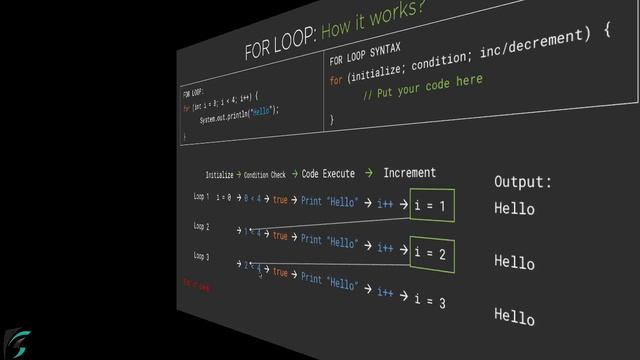Viewport: 640px width, 360px height.
Task: Click the boxed "i = 2" result
Action: click(x=432, y=254)
